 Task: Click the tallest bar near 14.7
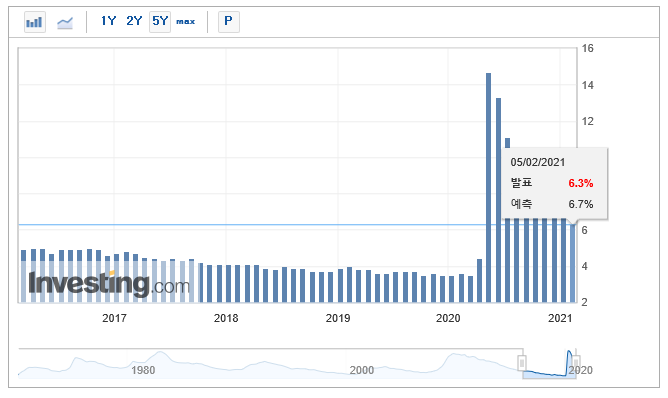click(489, 187)
